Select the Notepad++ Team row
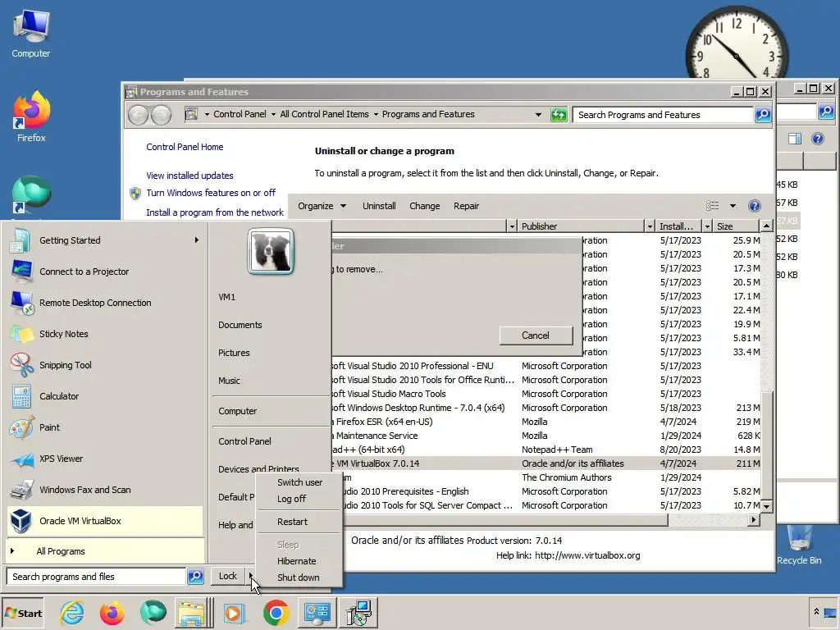Viewport: 840px width, 630px height. (x=546, y=450)
